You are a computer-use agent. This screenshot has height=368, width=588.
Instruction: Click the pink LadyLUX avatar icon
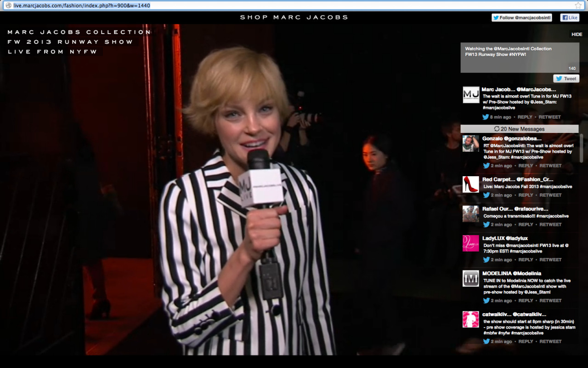471,243
